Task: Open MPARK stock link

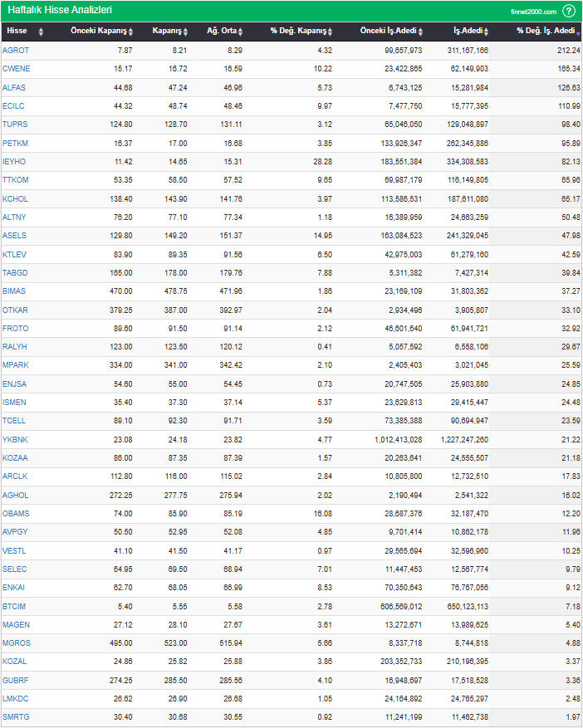Action: pos(15,365)
